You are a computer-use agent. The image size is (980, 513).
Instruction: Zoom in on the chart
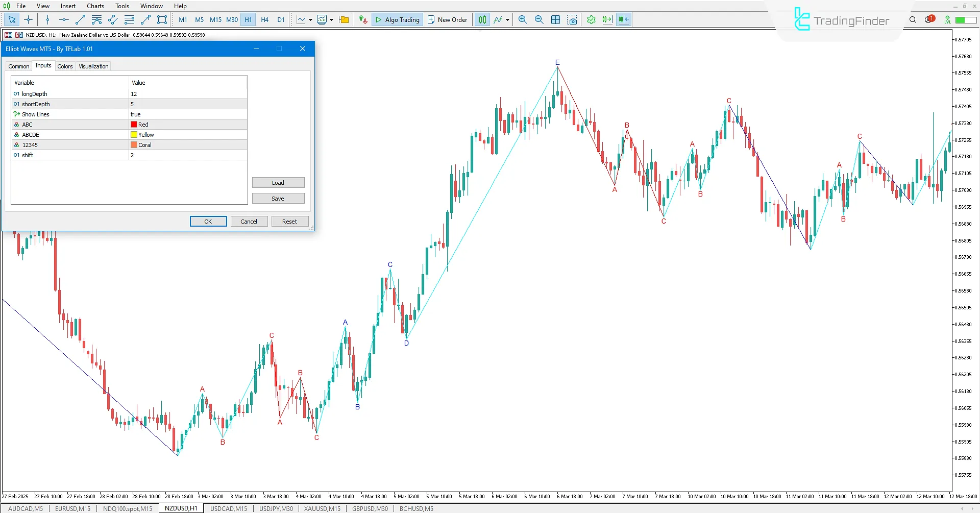click(x=523, y=19)
